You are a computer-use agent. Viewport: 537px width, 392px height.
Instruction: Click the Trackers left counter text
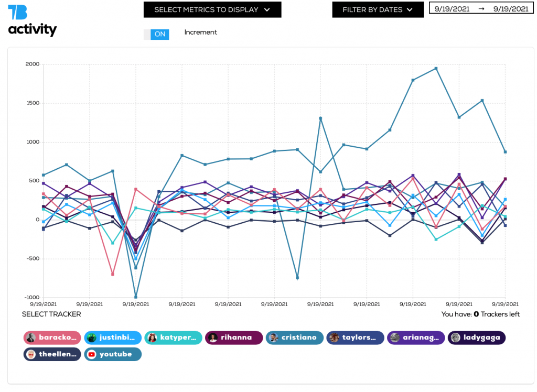coord(480,314)
